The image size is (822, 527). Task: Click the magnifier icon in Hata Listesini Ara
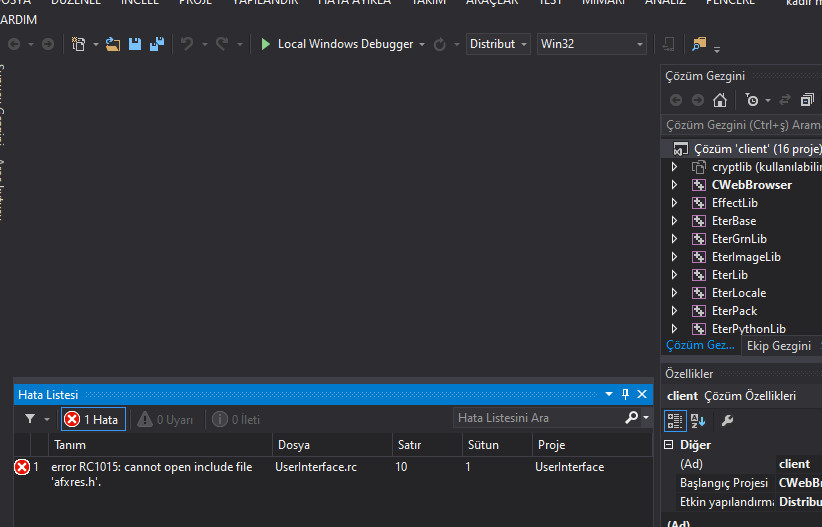(631, 418)
